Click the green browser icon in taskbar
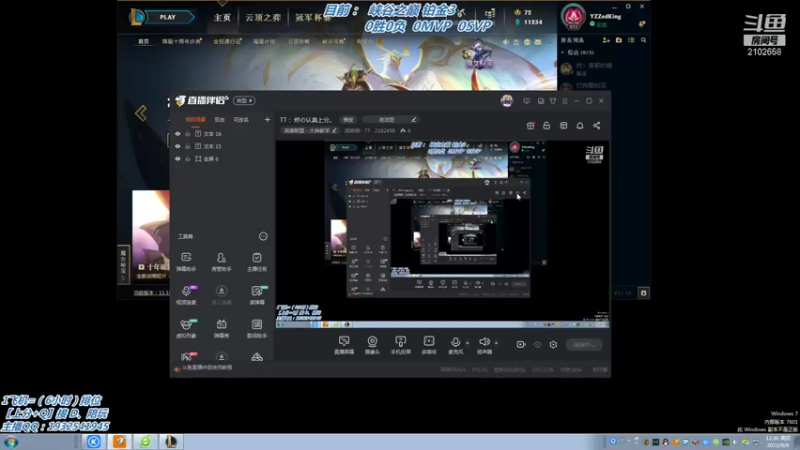This screenshot has width=800, height=450. pyautogui.click(x=145, y=442)
